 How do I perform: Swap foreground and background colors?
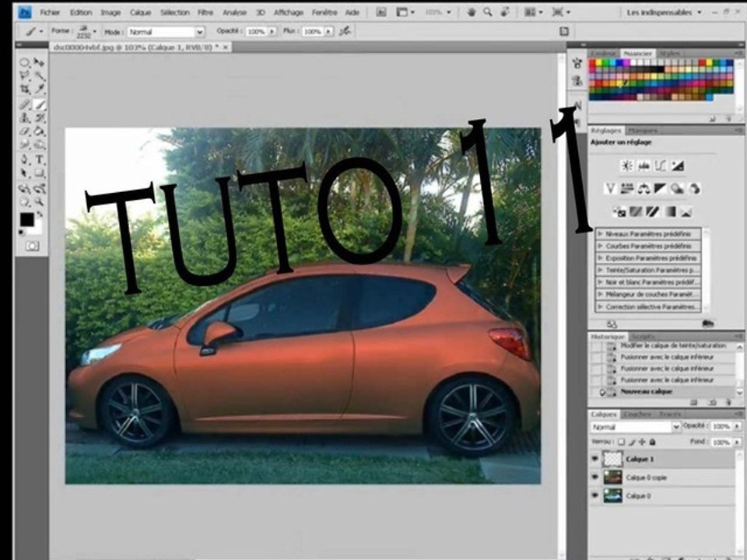coord(40,215)
